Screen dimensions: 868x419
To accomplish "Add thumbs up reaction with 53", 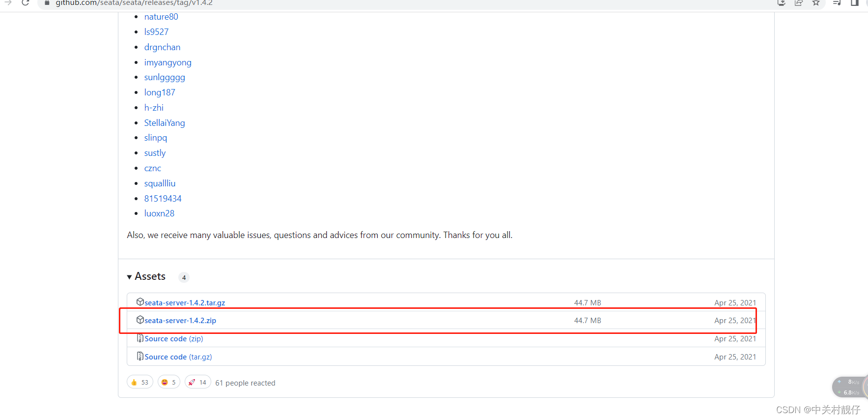I will coord(140,382).
